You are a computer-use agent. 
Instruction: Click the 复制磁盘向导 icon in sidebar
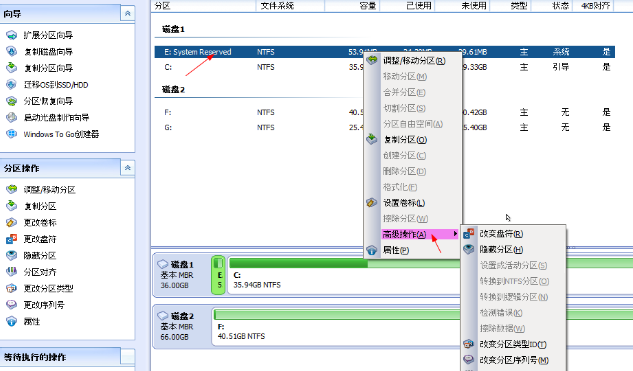coord(12,51)
